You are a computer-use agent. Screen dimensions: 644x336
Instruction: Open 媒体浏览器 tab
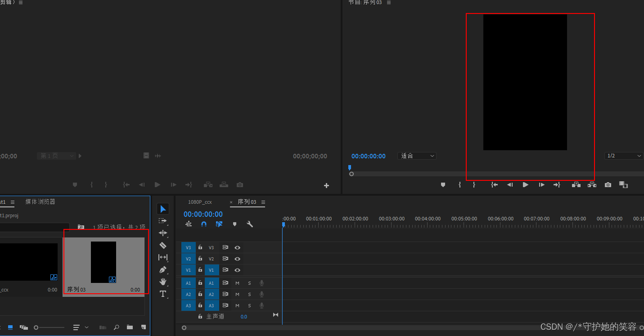tap(40, 202)
